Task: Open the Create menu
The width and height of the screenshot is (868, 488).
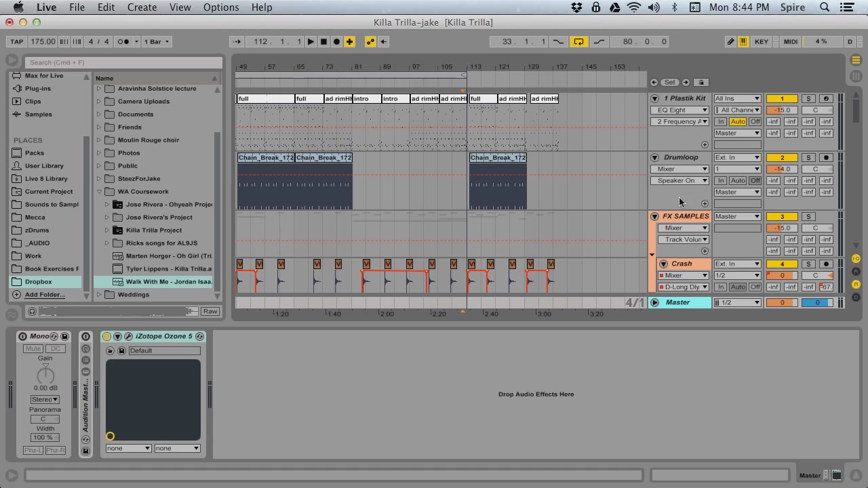Action: click(142, 7)
